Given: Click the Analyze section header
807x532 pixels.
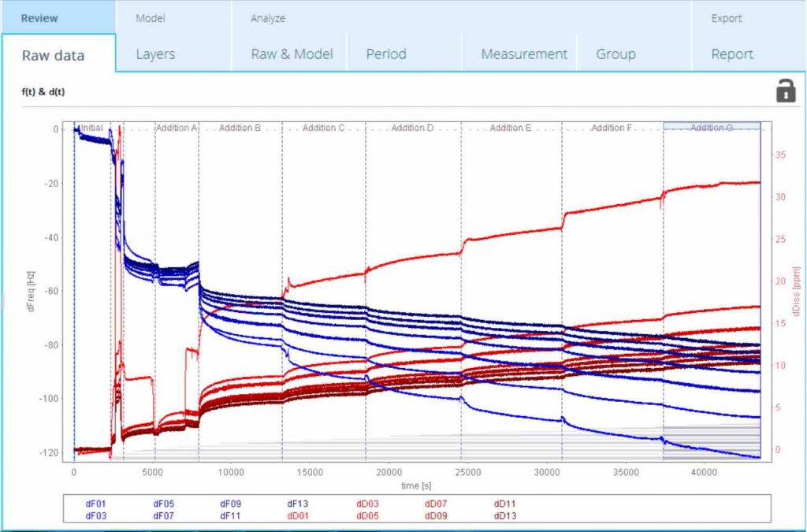Looking at the screenshot, I should [x=268, y=18].
